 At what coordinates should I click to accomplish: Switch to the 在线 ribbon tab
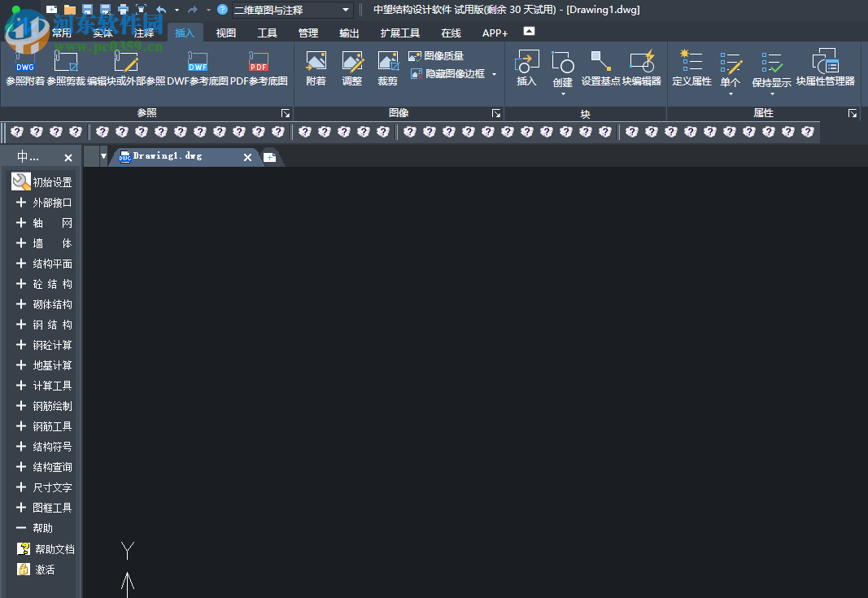451,33
